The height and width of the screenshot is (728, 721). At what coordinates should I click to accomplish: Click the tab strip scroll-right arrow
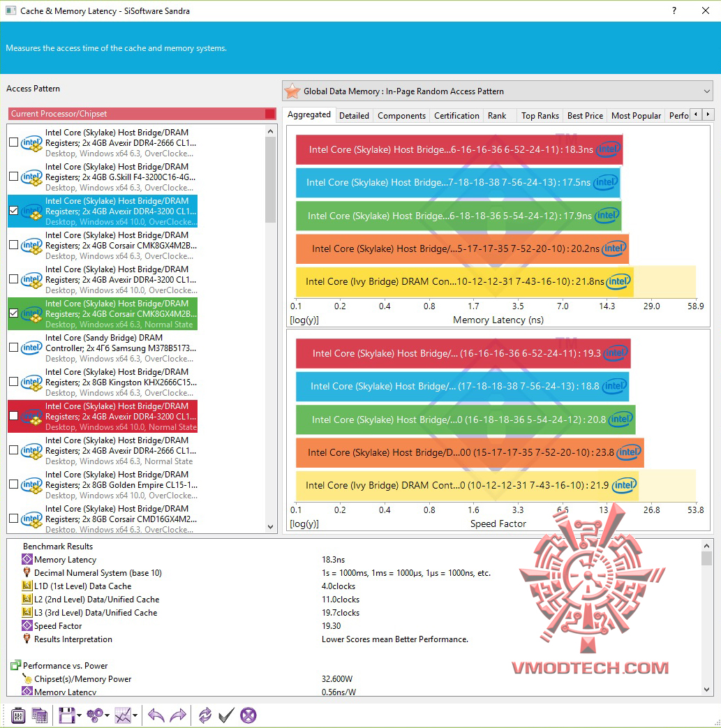708,114
